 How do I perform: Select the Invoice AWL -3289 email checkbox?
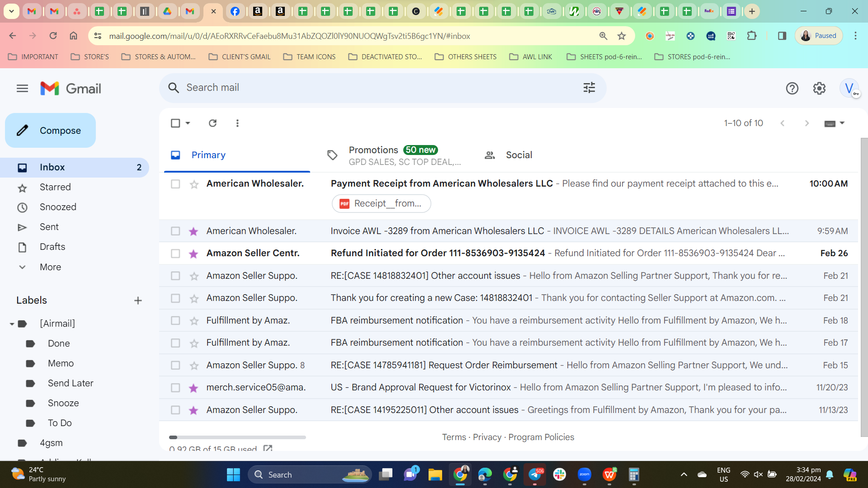175,231
